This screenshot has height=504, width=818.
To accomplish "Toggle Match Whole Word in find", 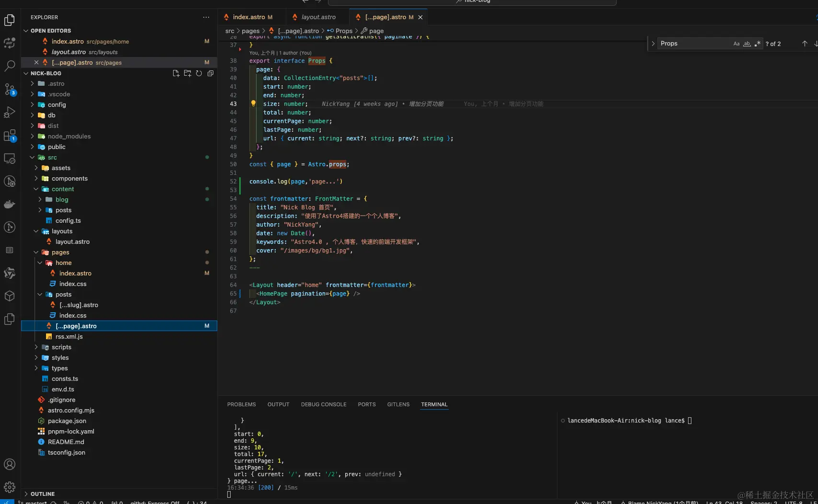I will click(747, 44).
